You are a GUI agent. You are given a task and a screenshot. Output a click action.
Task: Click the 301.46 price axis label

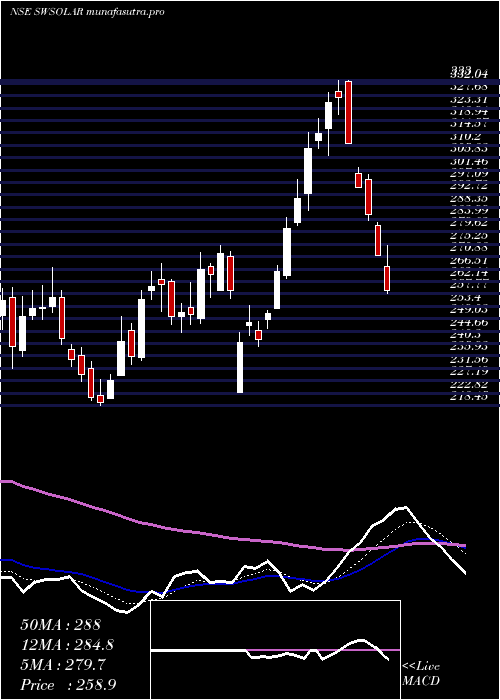(468, 160)
